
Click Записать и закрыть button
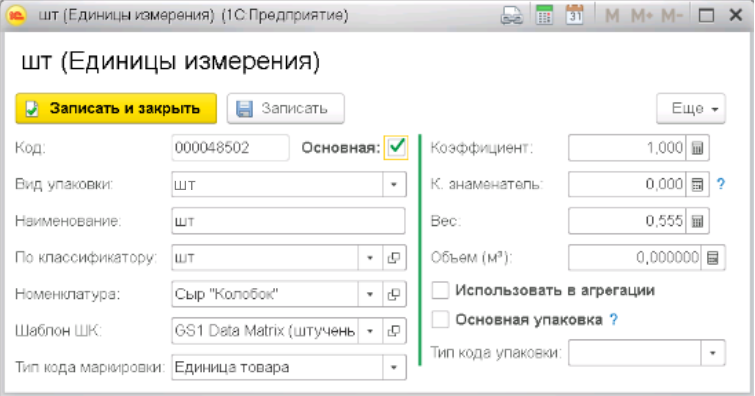[x=116, y=108]
